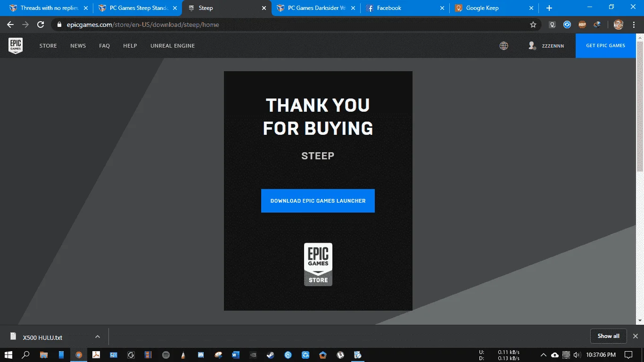Click the ZZZENNN username
This screenshot has height=362, width=644.
pos(553,46)
